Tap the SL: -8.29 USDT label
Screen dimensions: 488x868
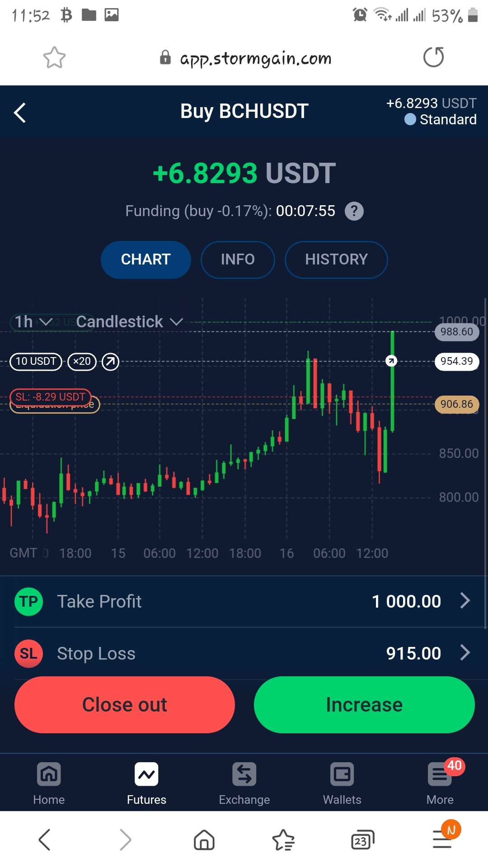[51, 396]
